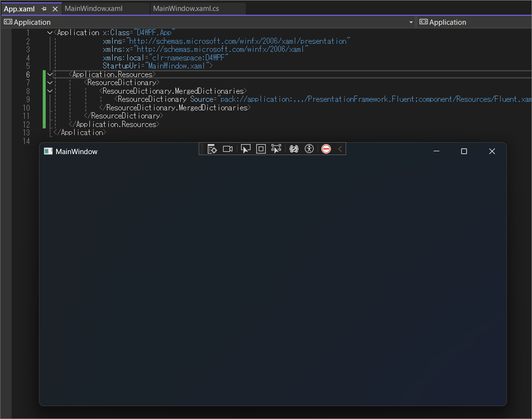Click the StartupUri attribute on line 5
The width and height of the screenshot is (532, 419).
click(x=121, y=66)
